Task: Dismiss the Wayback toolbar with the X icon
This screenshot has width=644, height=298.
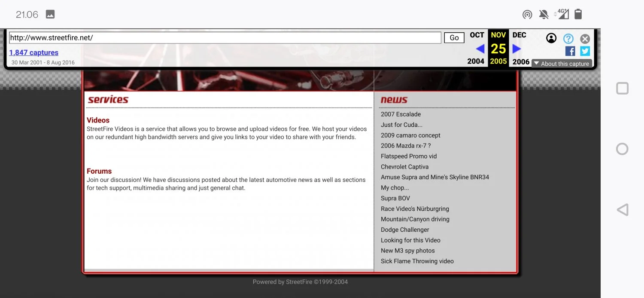Action: coord(585,38)
